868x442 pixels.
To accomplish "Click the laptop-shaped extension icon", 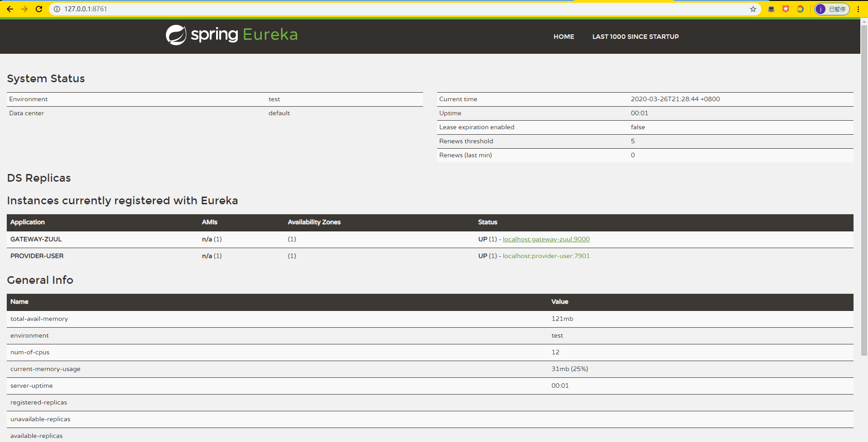I will tap(771, 9).
